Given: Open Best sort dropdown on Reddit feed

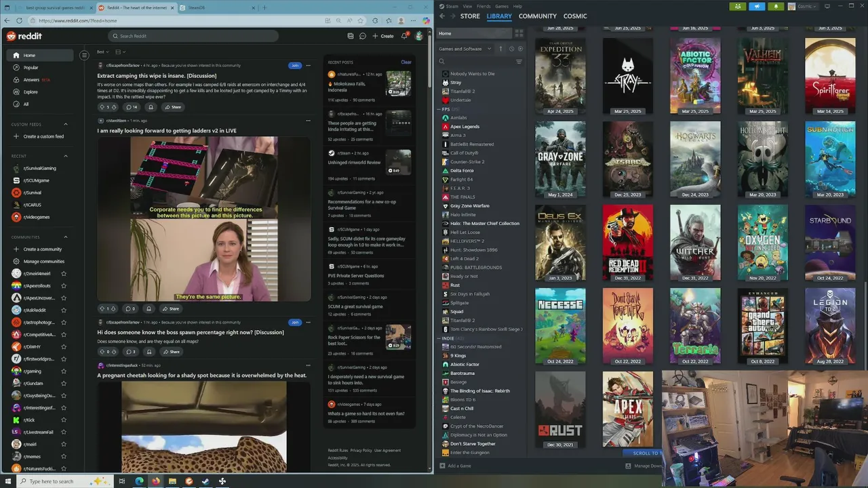Looking at the screenshot, I should coord(102,52).
